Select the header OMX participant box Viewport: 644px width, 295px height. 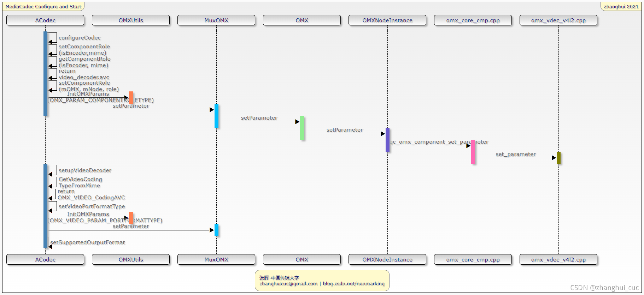click(x=302, y=20)
